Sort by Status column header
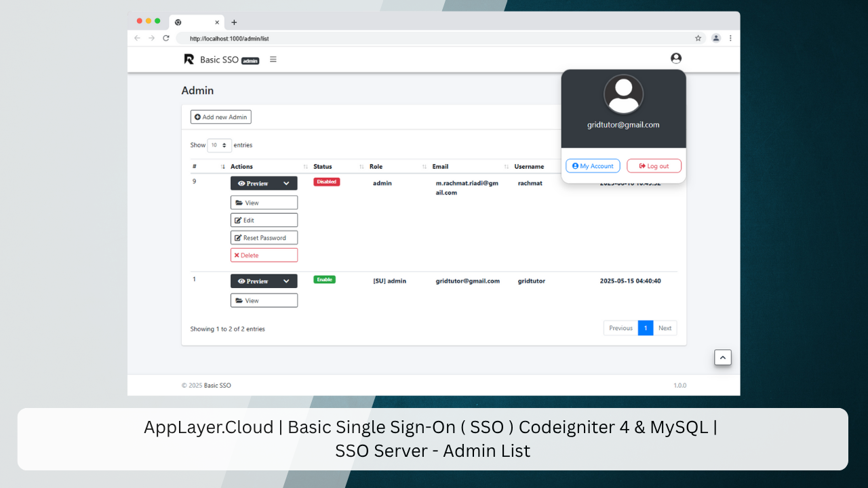The image size is (868, 488). tap(339, 167)
